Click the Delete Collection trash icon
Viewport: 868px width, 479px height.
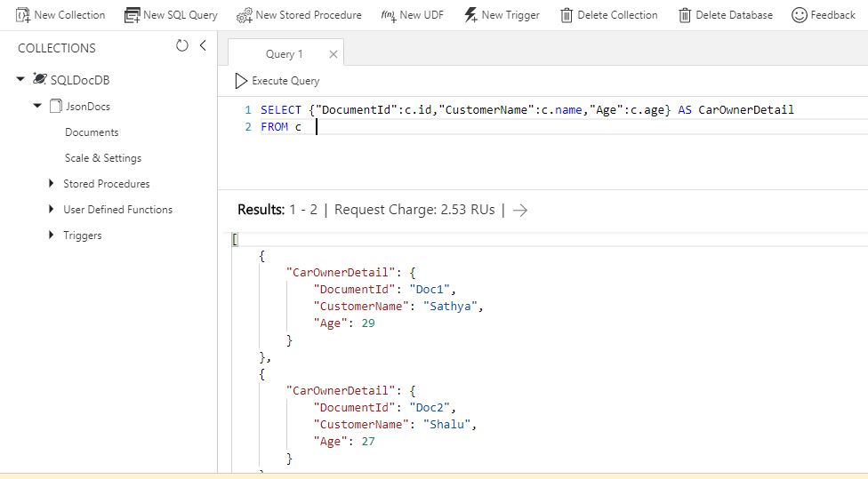pyautogui.click(x=567, y=15)
